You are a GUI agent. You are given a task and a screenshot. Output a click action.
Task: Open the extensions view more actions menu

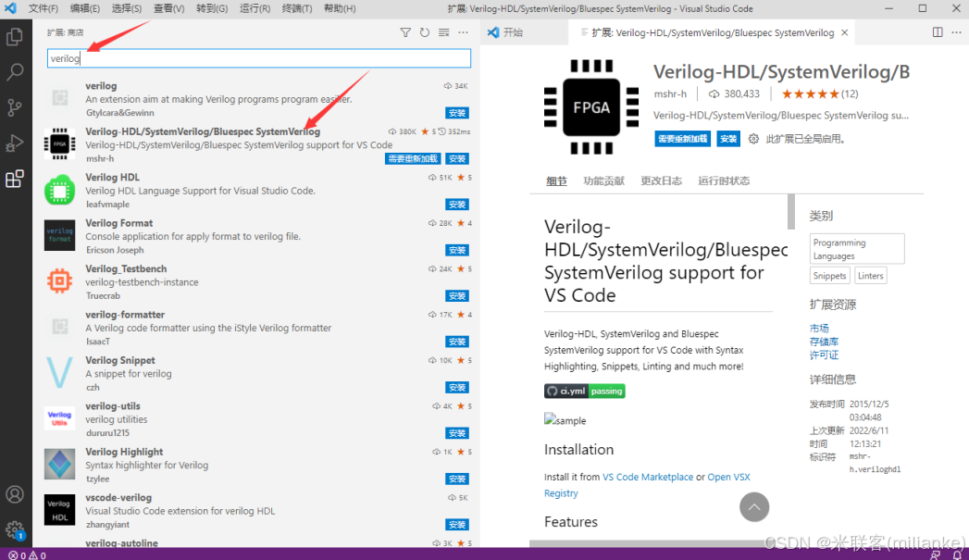coord(463,32)
